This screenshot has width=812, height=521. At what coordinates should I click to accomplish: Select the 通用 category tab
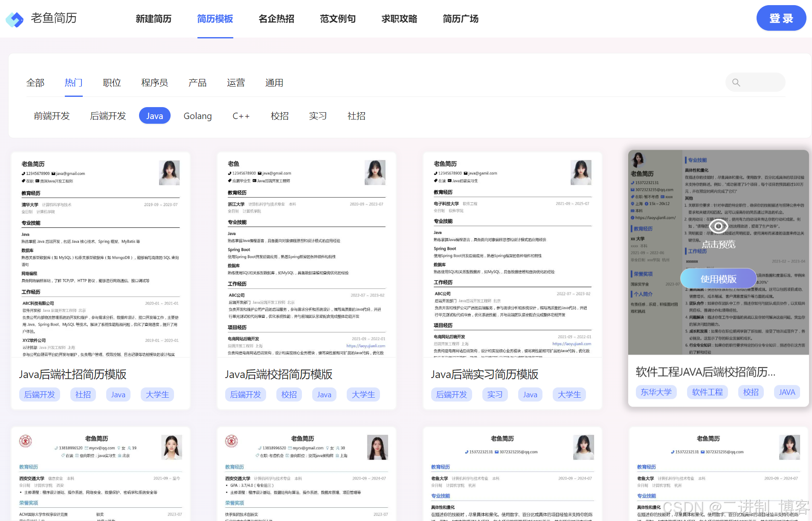(274, 83)
